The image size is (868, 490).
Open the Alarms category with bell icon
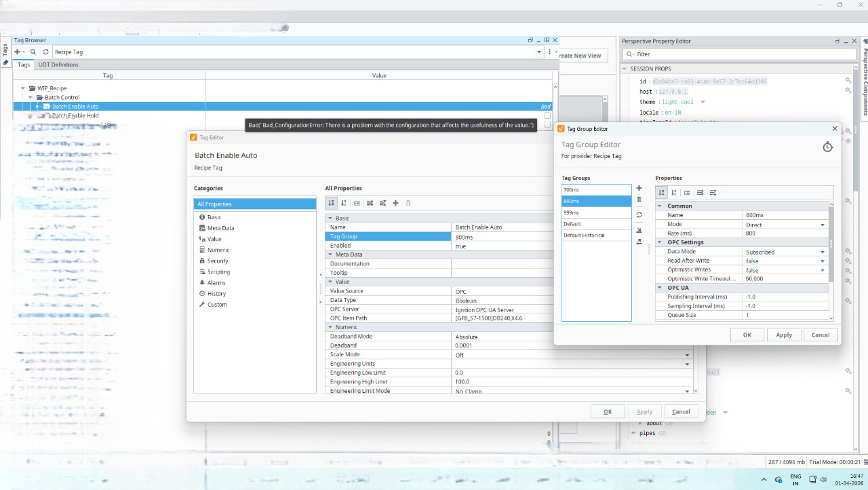point(216,282)
